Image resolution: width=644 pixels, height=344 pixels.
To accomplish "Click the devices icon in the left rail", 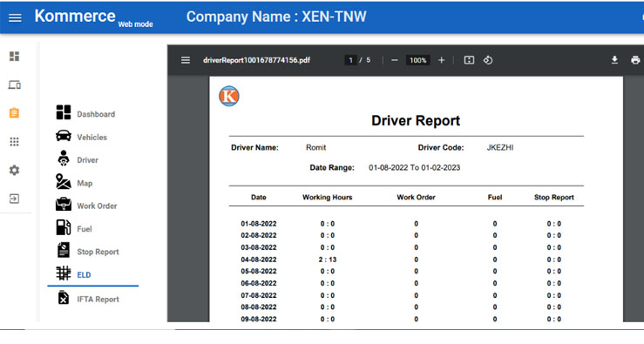I will [14, 85].
